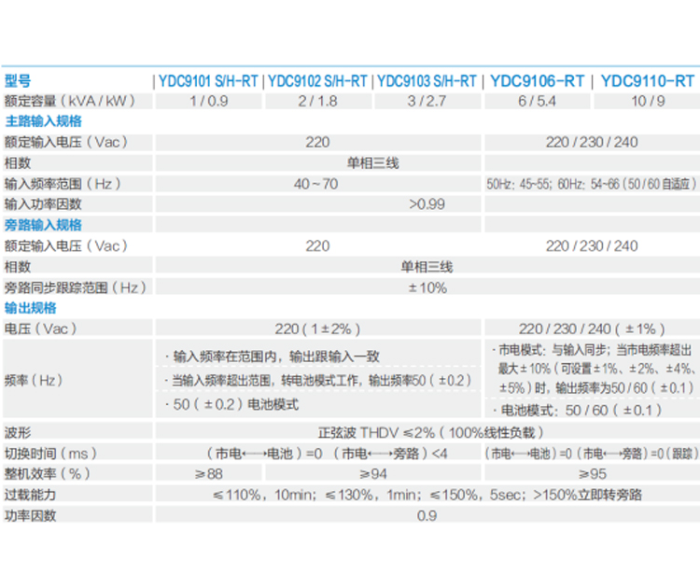Click the 波形 row label
The width and height of the screenshot is (700, 588).
click(x=18, y=433)
